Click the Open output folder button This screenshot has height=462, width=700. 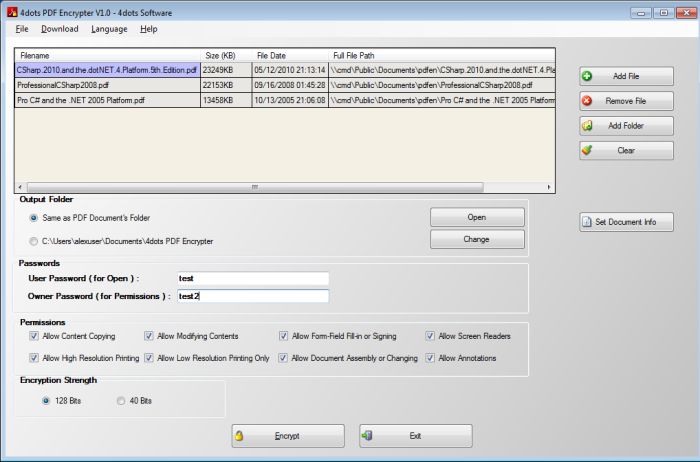(477, 217)
